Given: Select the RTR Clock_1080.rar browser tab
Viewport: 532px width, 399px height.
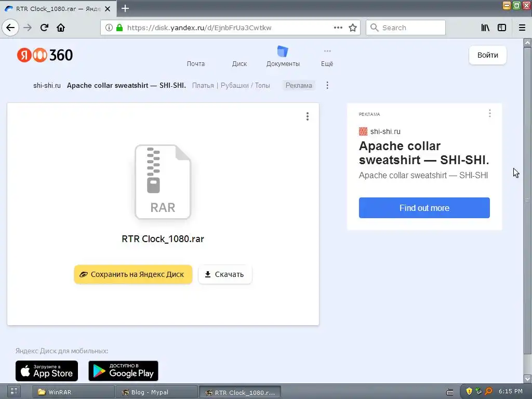Looking at the screenshot, I should pyautogui.click(x=58, y=9).
